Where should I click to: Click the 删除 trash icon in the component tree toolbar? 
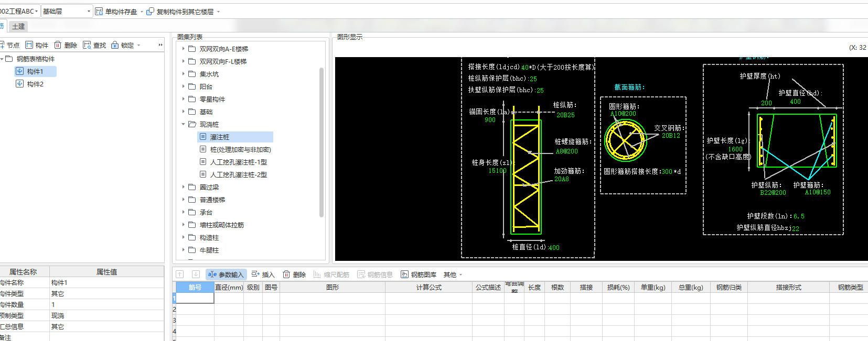pyautogui.click(x=58, y=45)
